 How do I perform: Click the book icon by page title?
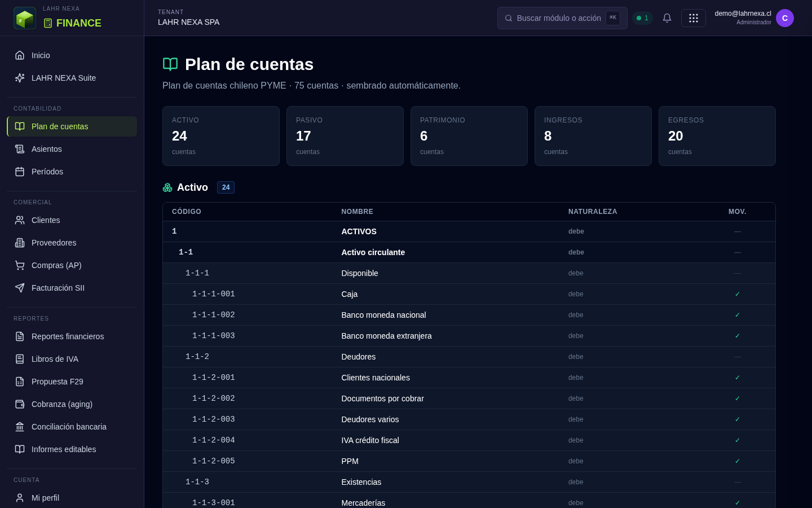[170, 64]
